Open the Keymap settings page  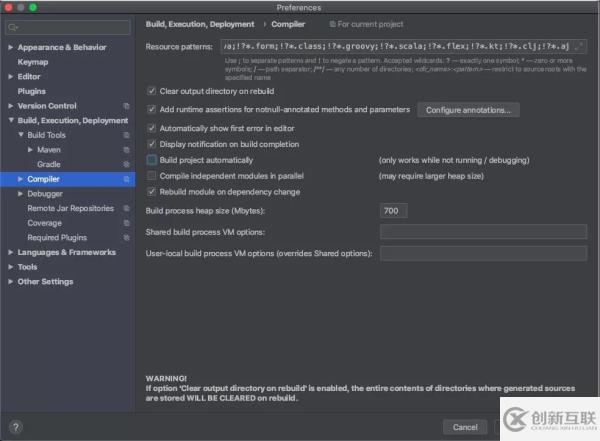point(33,62)
